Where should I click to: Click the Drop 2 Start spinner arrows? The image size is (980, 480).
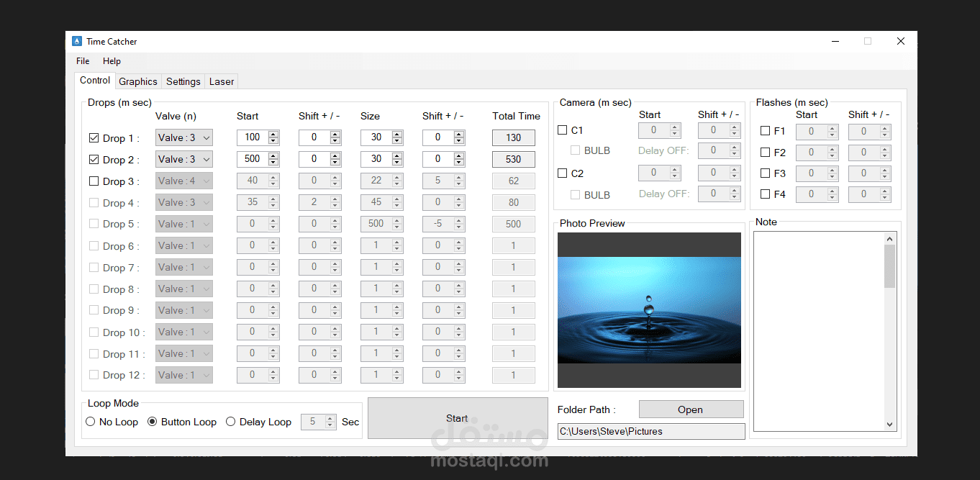(x=273, y=159)
